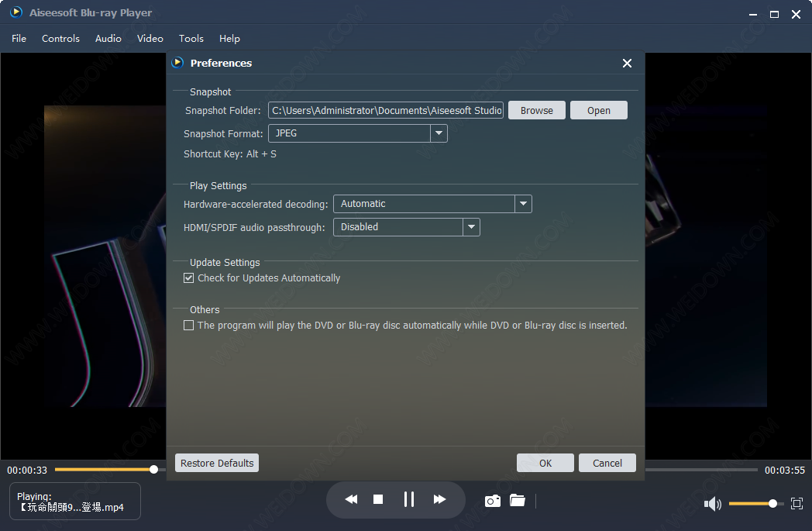The image size is (812, 531).
Task: Stop the video playback
Action: pos(378,500)
